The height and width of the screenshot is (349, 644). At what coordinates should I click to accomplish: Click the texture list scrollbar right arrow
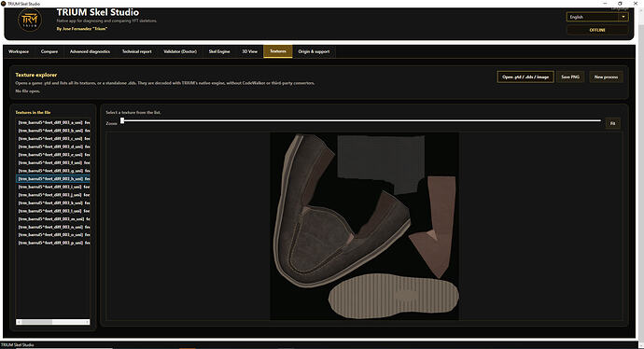(88, 322)
